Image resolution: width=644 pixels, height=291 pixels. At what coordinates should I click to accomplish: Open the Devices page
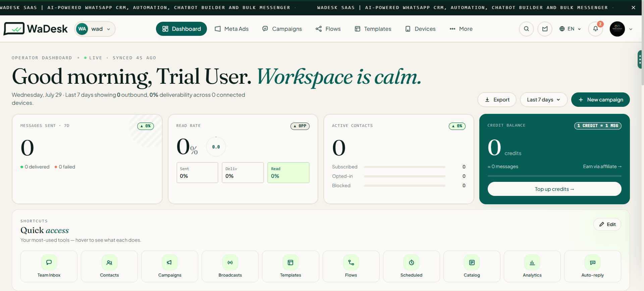pos(420,29)
